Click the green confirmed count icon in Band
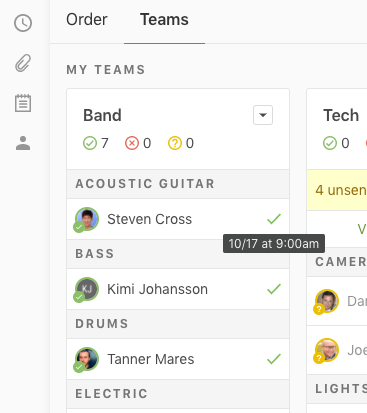This screenshot has width=367, height=413. tap(90, 143)
